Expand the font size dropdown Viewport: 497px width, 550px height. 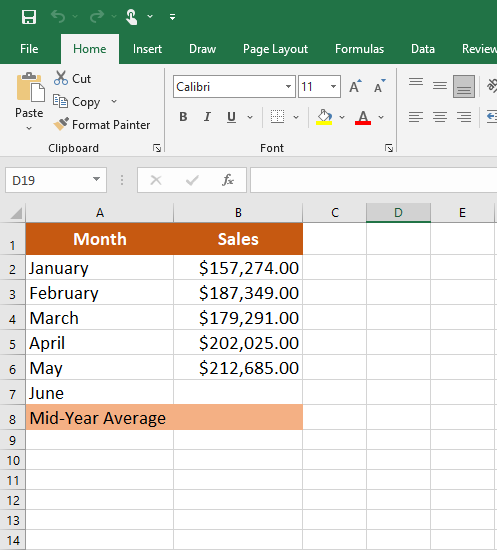pos(333,86)
